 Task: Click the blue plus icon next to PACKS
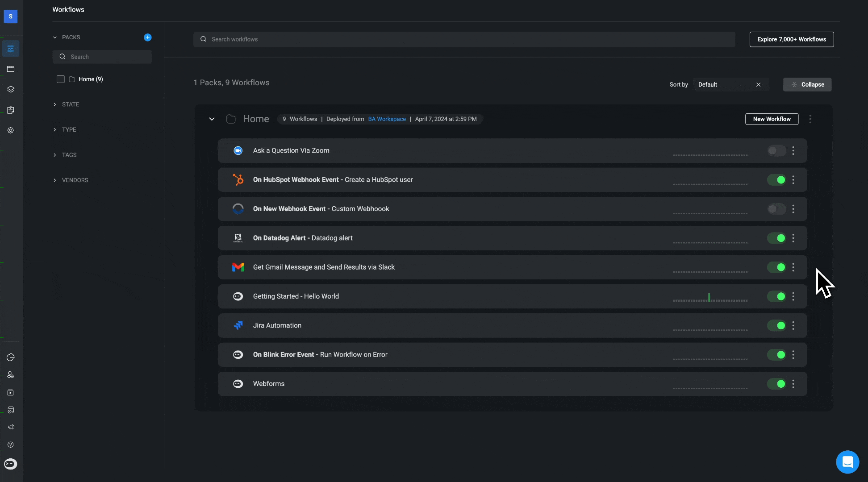147,37
